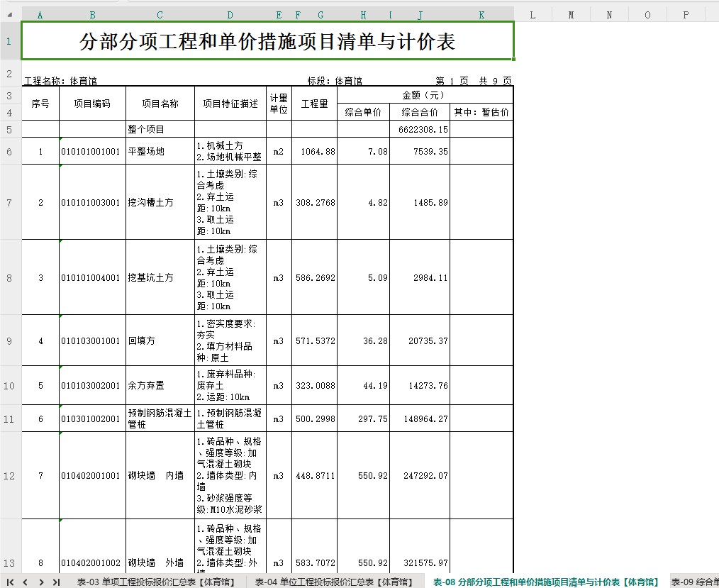Viewport: 719px width, 588px height.
Task: Click next sheet navigation arrow
Action: click(41, 582)
